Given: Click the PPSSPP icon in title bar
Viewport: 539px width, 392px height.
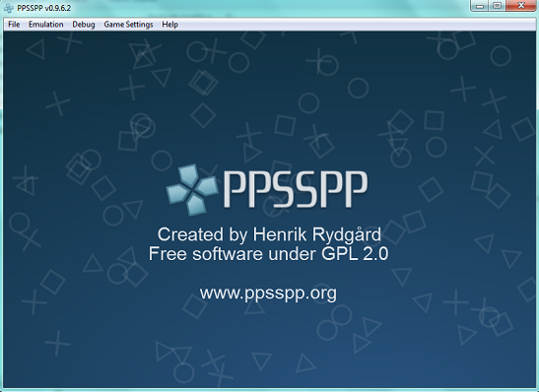Looking at the screenshot, I should (x=9, y=8).
